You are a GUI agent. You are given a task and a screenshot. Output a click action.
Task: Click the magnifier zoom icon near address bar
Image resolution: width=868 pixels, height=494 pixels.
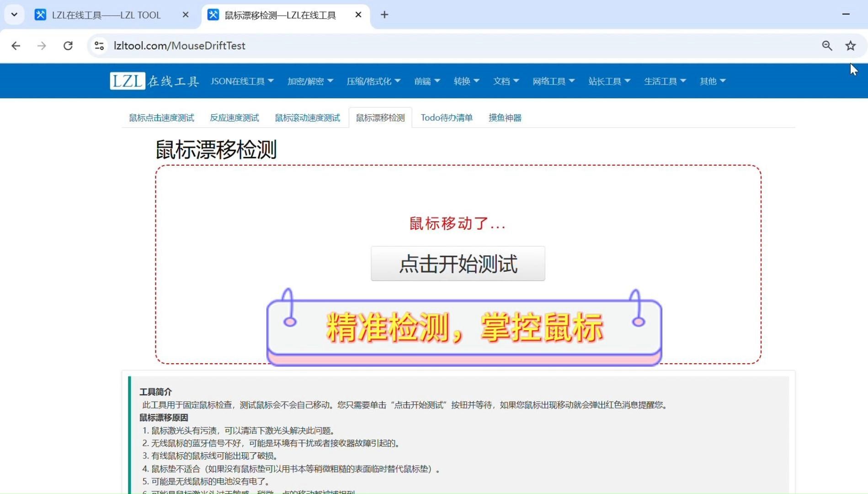coord(826,46)
